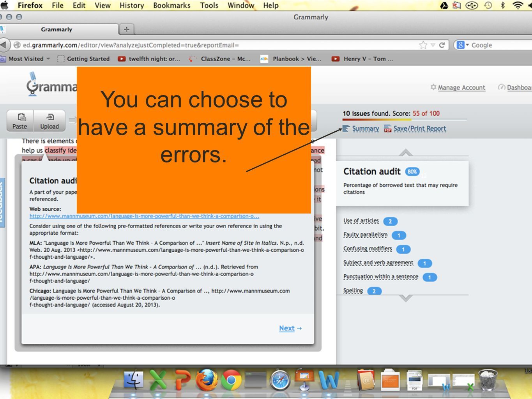Open the Help menu

pos(271,5)
